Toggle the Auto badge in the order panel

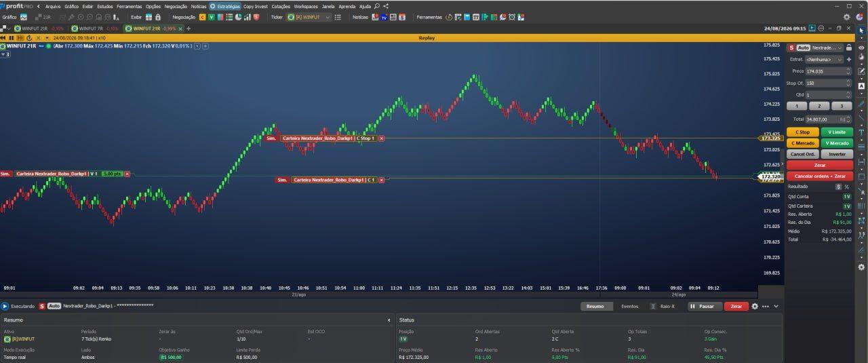pos(803,48)
